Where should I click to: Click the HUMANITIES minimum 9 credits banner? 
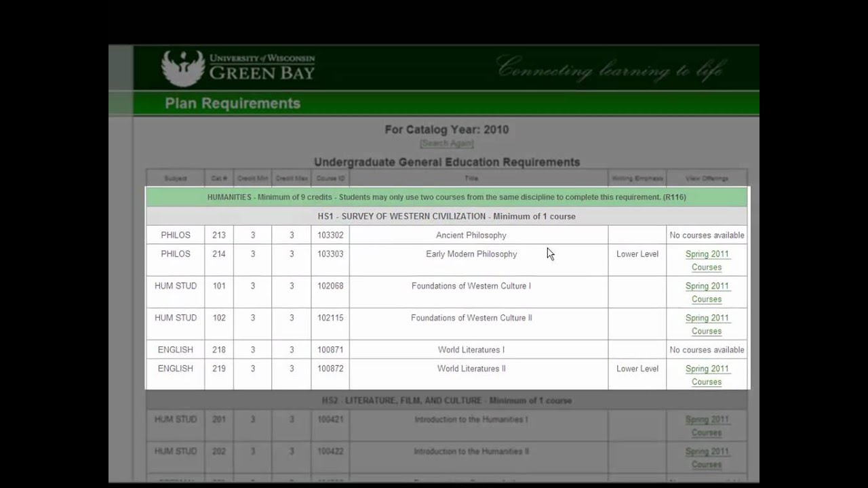point(447,197)
